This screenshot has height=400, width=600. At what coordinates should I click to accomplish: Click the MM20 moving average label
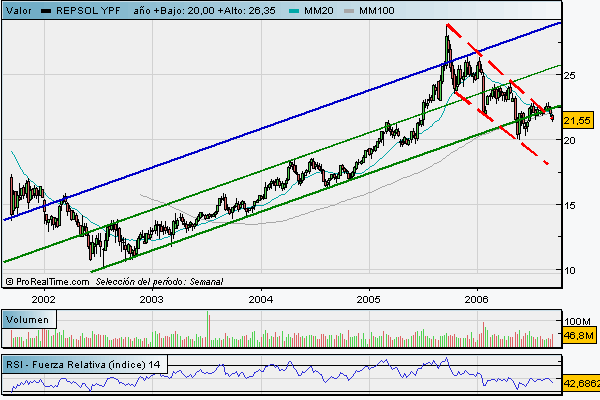(x=319, y=11)
